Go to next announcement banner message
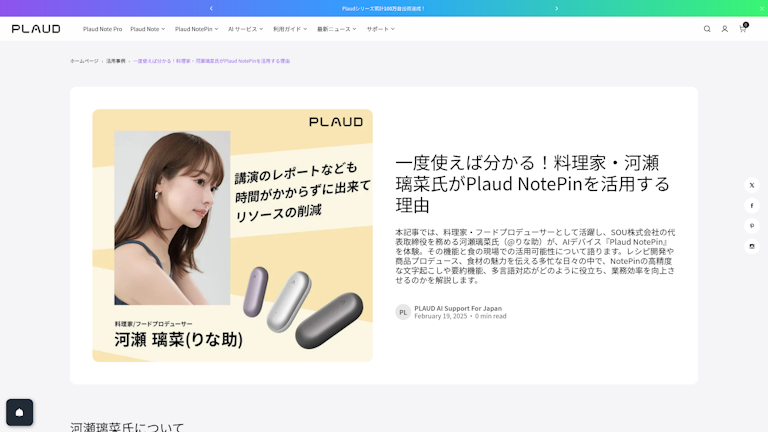Screen dimensions: 768x432 tap(556, 8)
